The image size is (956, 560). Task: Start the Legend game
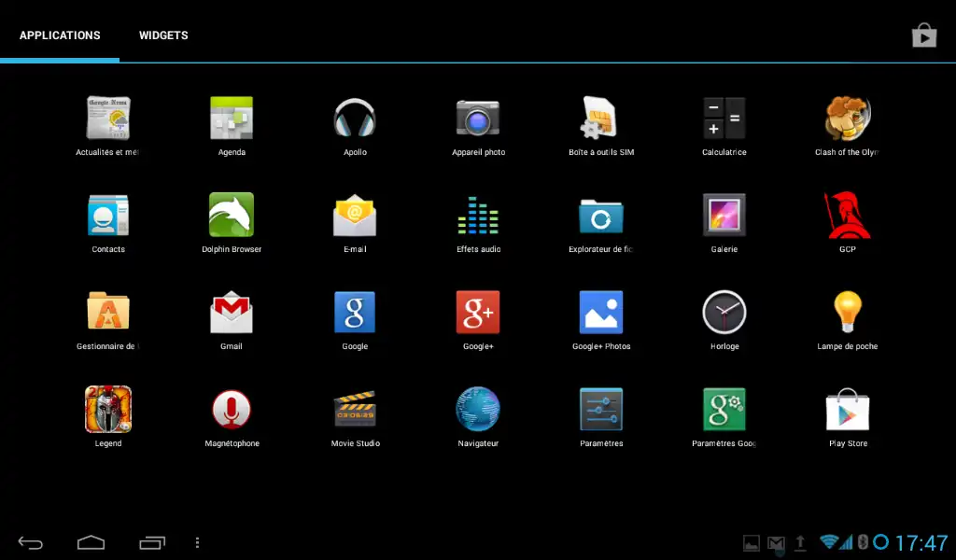[x=108, y=409]
